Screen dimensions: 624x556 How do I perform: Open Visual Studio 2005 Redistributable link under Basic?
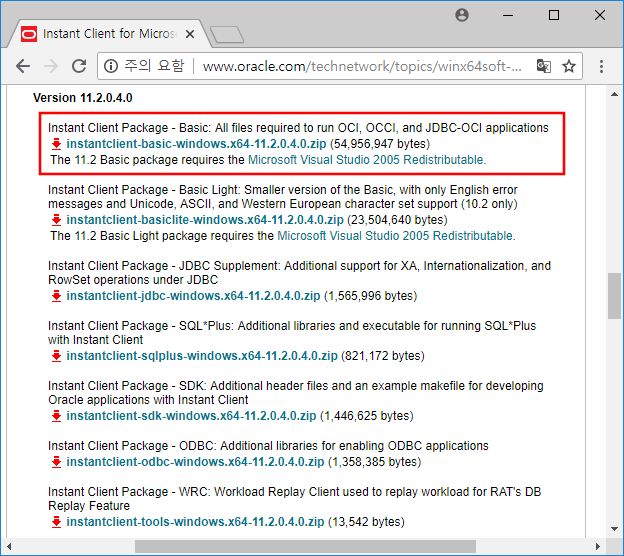point(367,160)
